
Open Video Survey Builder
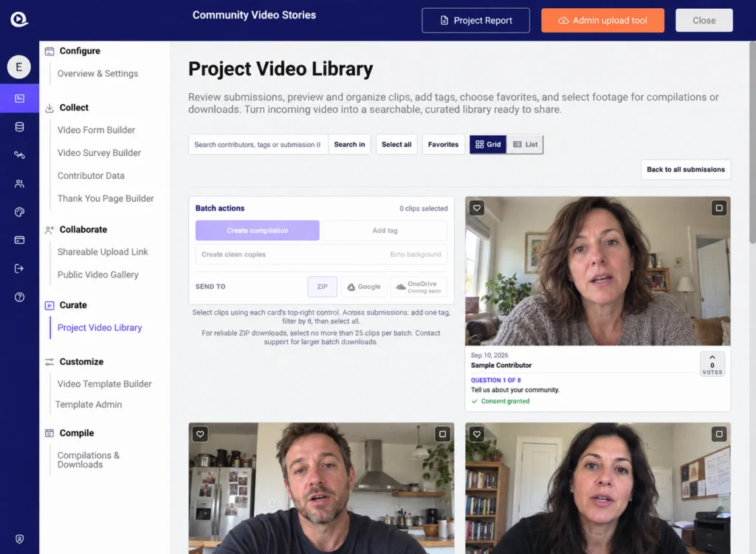pos(99,152)
